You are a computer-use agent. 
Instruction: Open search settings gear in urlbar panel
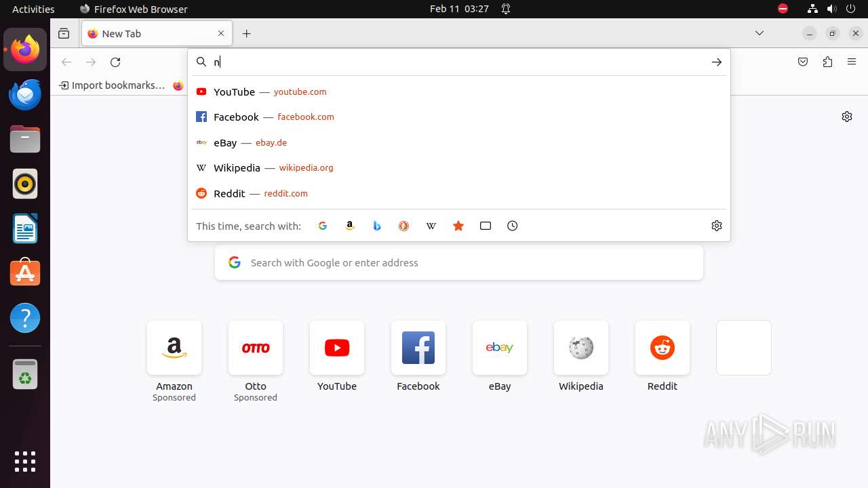coord(717,226)
